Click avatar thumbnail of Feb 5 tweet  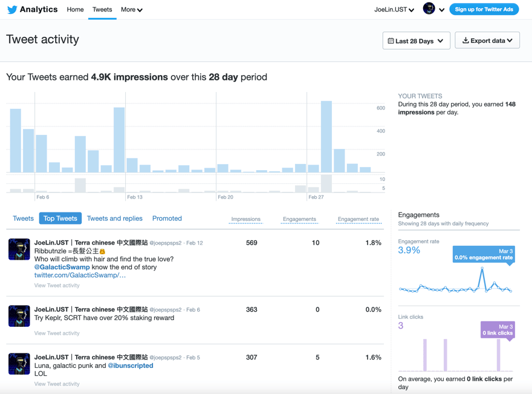click(19, 364)
